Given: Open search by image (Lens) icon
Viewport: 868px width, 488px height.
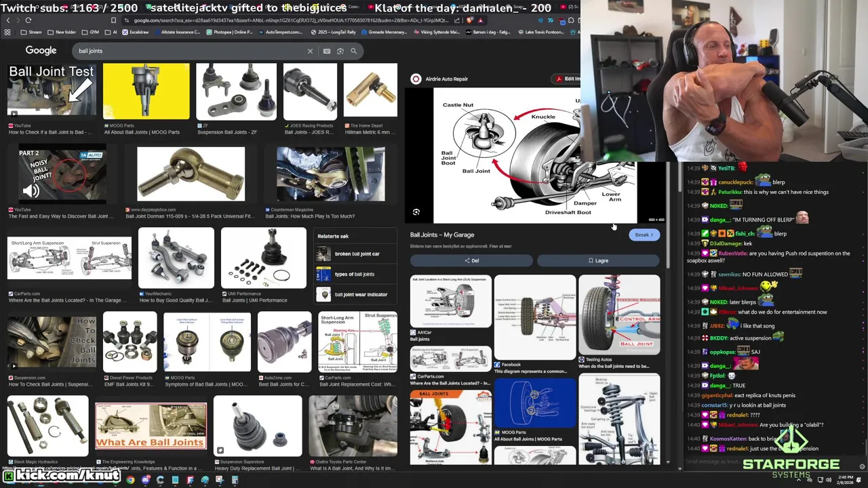Looking at the screenshot, I should click(340, 51).
